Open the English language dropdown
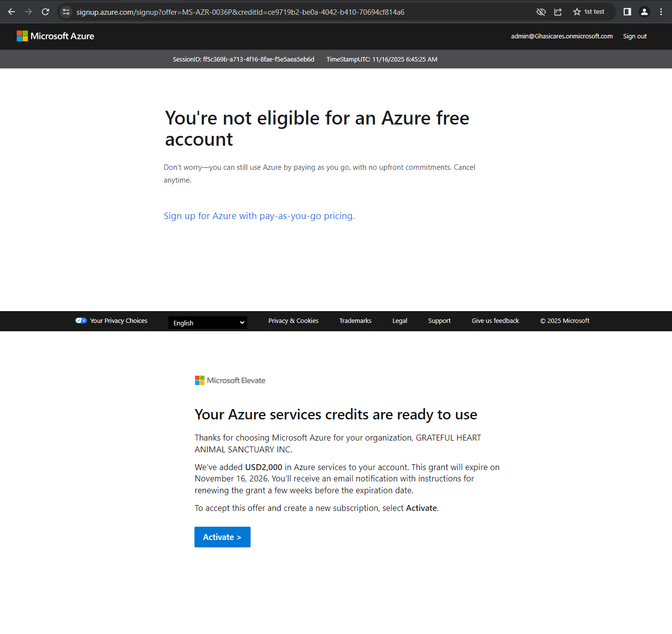Viewport: 672px width, 634px height. click(207, 322)
